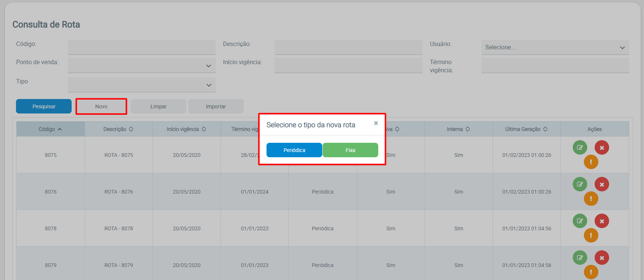This screenshot has height=280, width=644.
Task: Sort by Última Geração column header
Action: point(526,129)
